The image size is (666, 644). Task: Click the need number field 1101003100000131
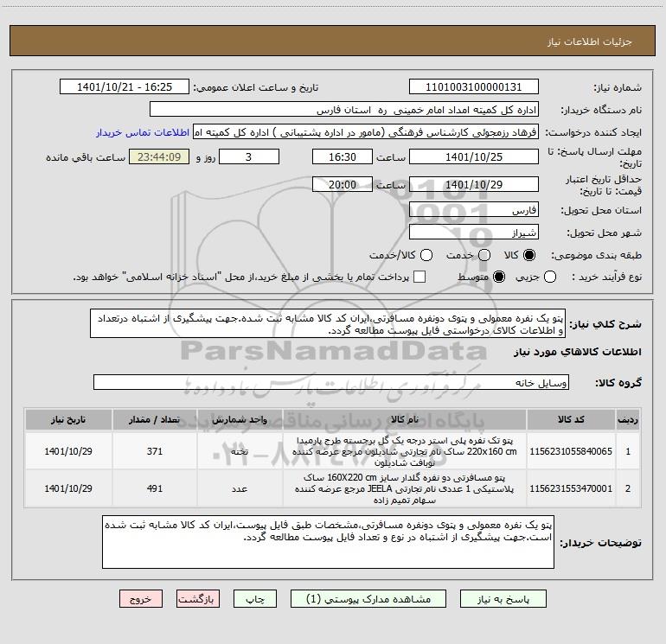point(474,87)
